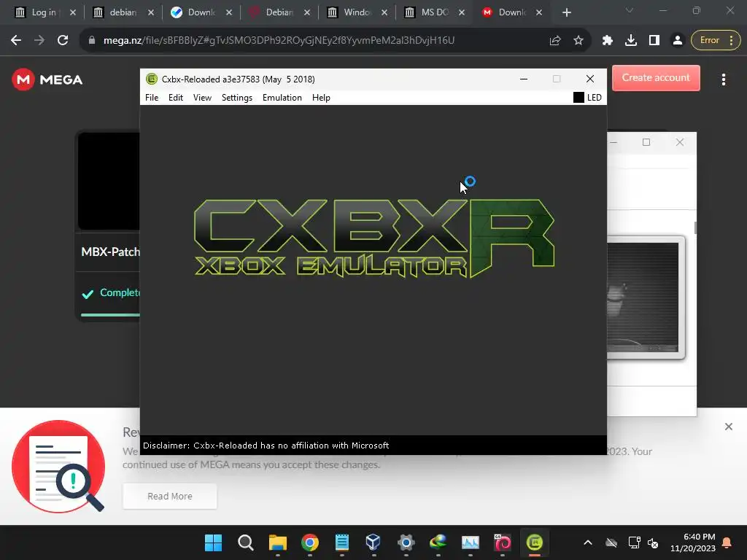The width and height of the screenshot is (747, 560).
Task: Open the clock and date panel
Action: tap(693, 542)
